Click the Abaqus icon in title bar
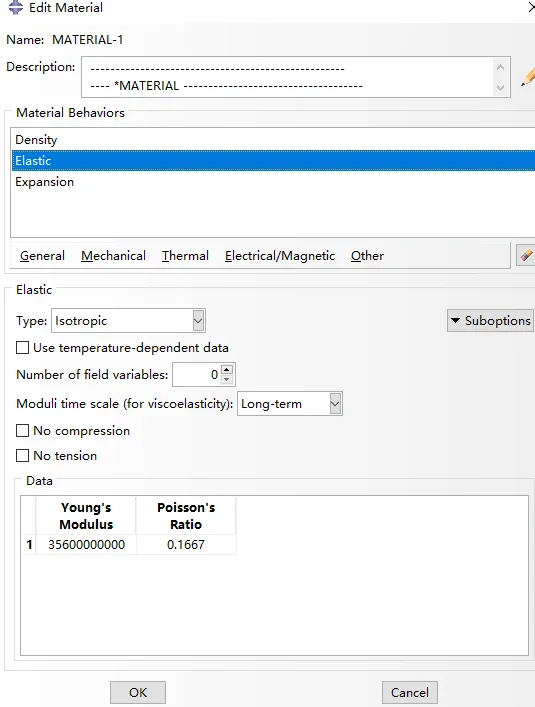 [x=15, y=7]
